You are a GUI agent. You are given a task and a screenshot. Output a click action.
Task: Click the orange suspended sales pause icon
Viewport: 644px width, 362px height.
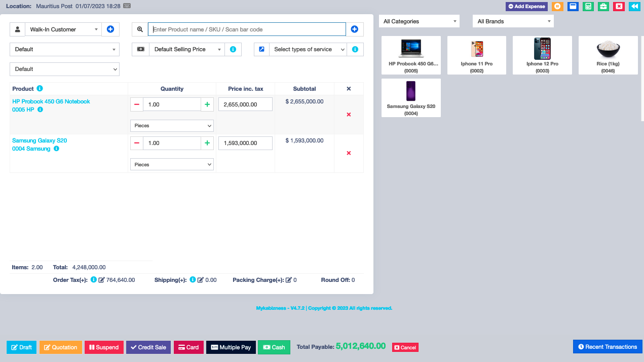pos(557,7)
